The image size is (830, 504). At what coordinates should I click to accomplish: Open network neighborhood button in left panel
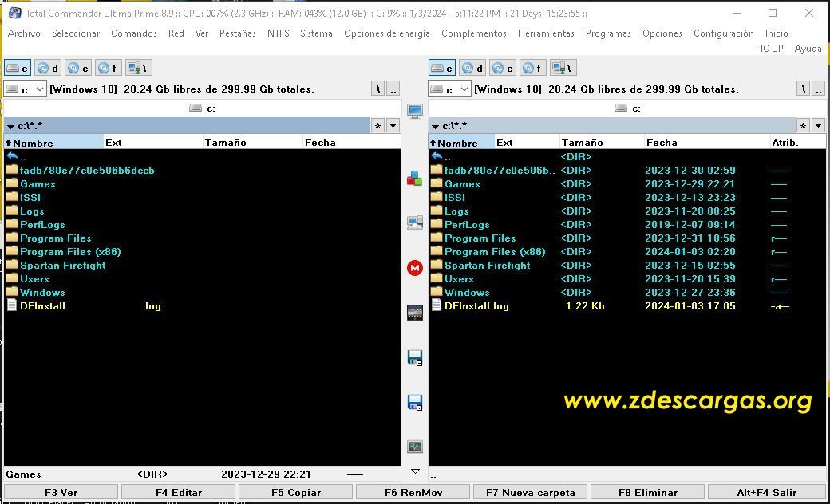pyautogui.click(x=138, y=68)
